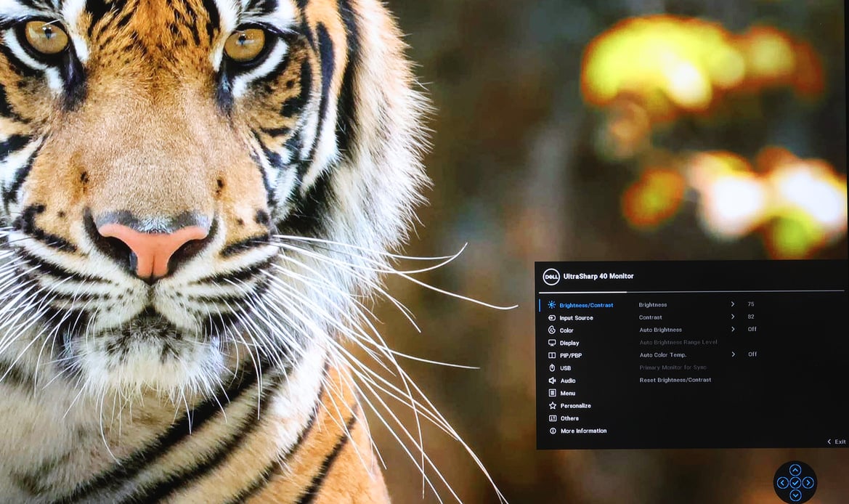Viewport: 849px width, 504px height.
Task: Select the Auto Brightness option label
Action: click(x=661, y=330)
